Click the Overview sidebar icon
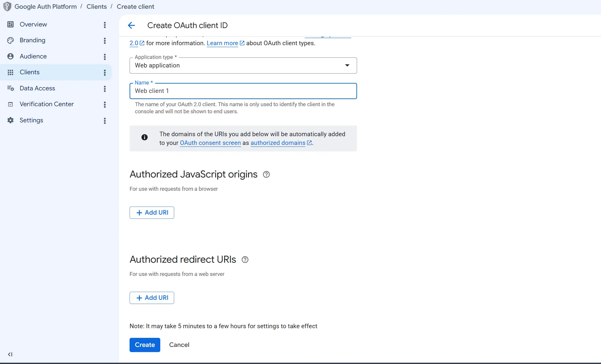The height and width of the screenshot is (364, 601). click(x=10, y=25)
